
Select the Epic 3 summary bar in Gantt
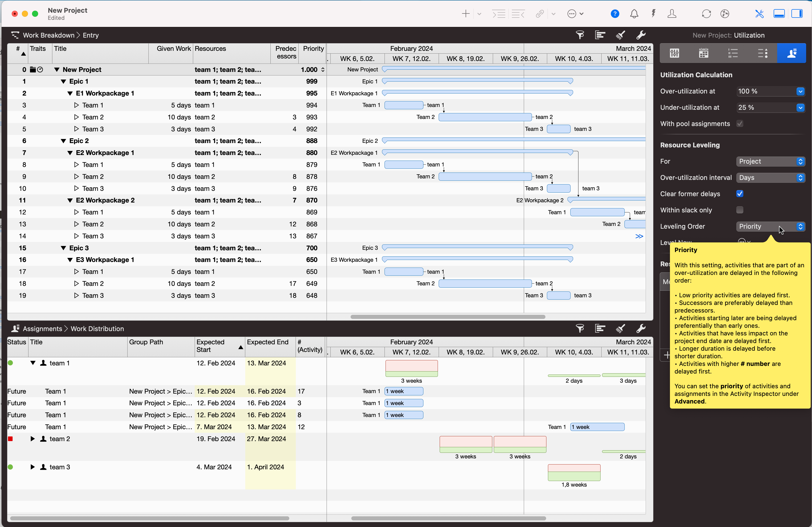[x=477, y=248]
